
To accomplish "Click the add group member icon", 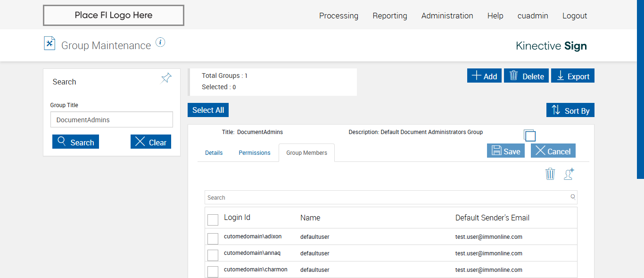I will (x=569, y=174).
